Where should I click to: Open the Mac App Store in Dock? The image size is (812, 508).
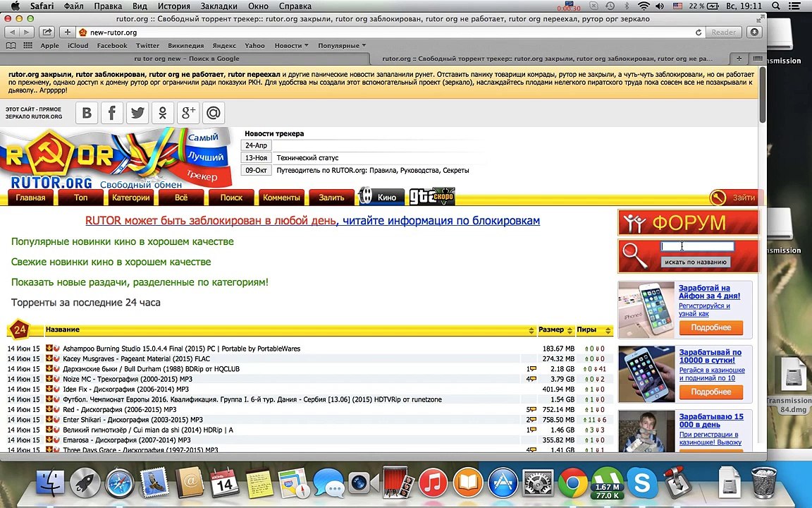(x=503, y=483)
